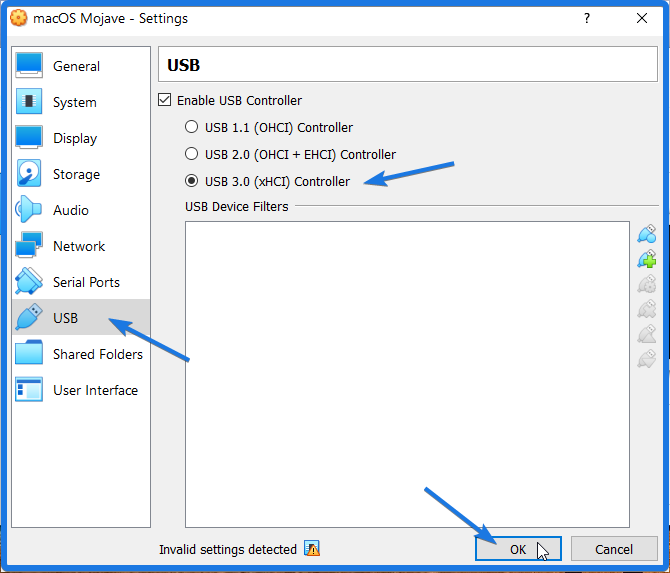Click the USB plug icon in sidebar
670x573 pixels.
(29, 317)
